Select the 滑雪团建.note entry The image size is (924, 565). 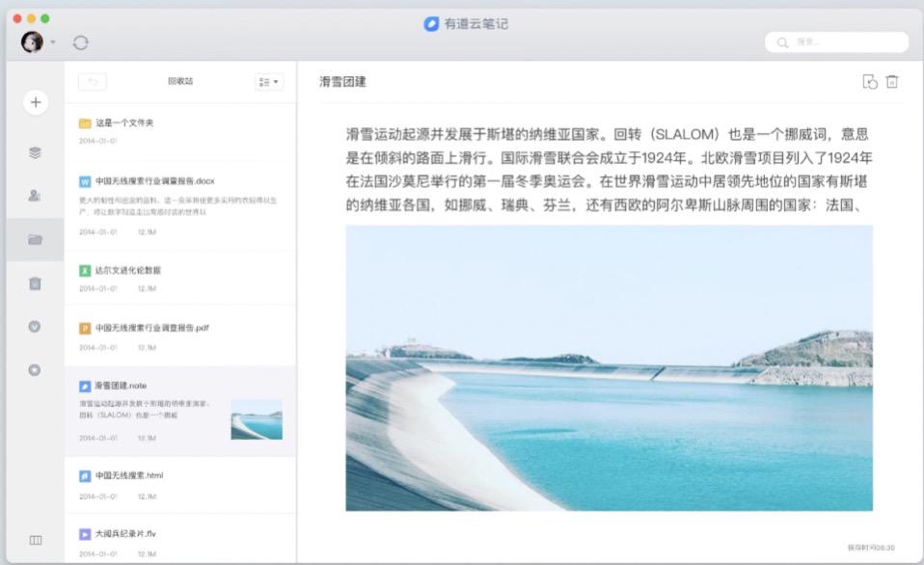[x=125, y=388]
